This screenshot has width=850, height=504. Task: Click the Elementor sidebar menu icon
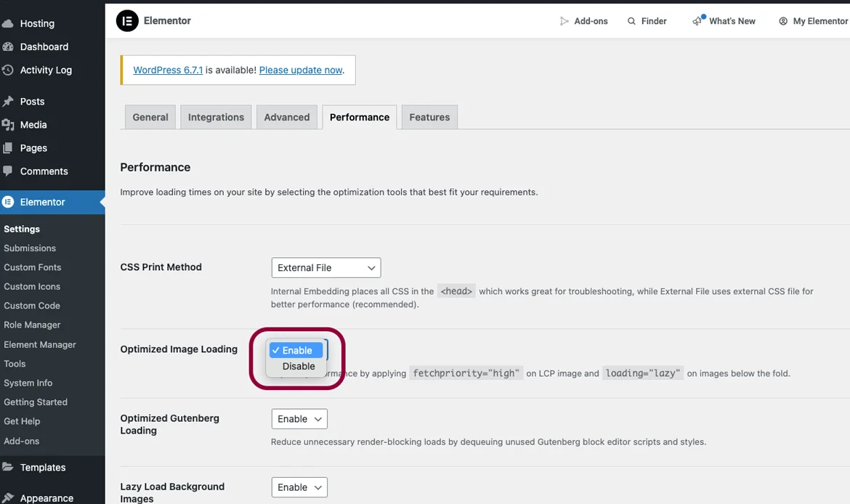pos(7,202)
